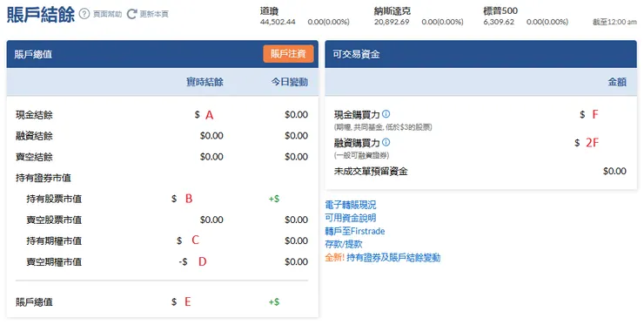This screenshot has height=325, width=644.
Task: Click the 融資結餘 實時結餘 $0.00 value
Action: click(x=211, y=136)
